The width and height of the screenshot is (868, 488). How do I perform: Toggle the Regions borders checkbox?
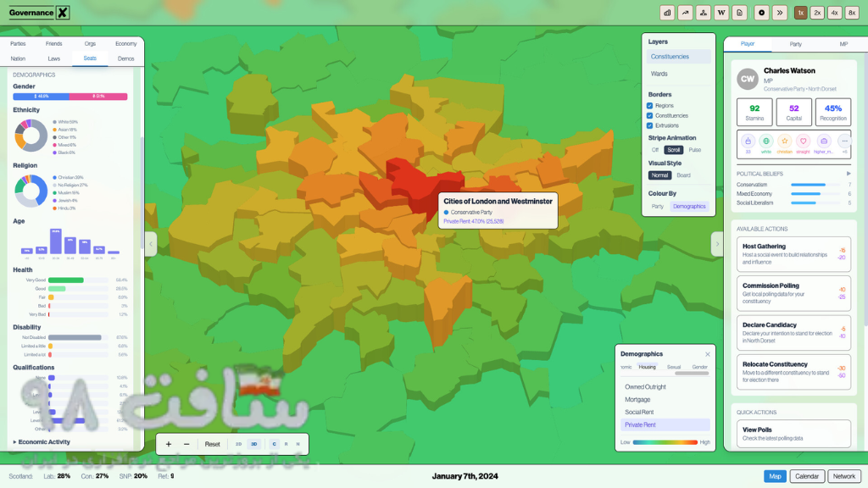point(650,106)
